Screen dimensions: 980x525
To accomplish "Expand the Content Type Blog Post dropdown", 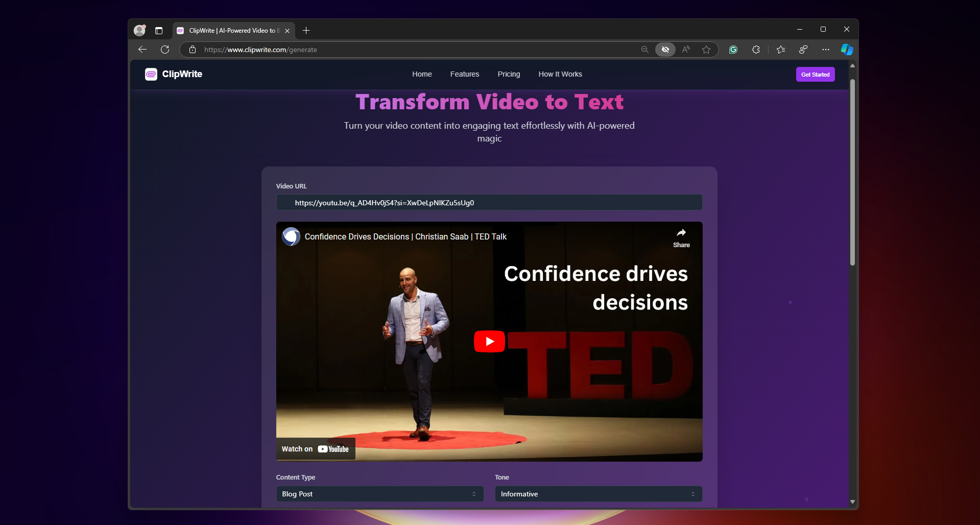I will (x=380, y=494).
